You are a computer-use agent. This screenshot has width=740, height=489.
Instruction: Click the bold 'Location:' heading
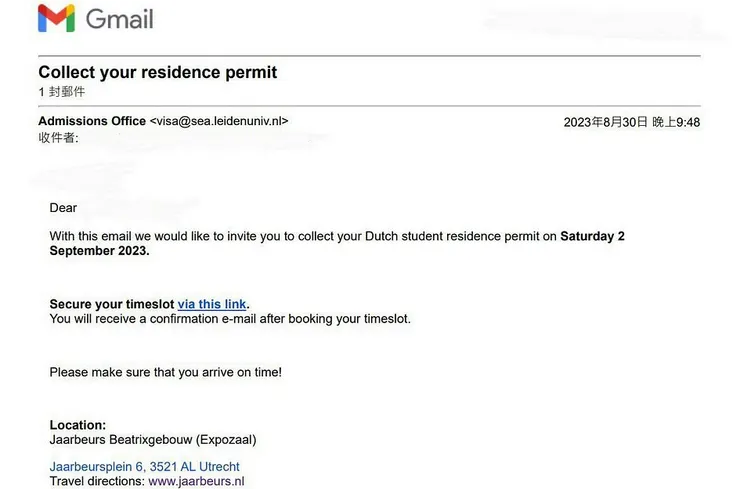pyautogui.click(x=77, y=425)
